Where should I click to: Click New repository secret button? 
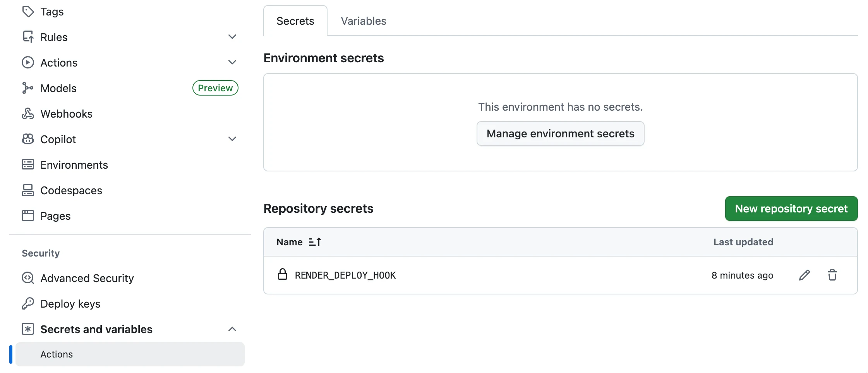pos(791,209)
